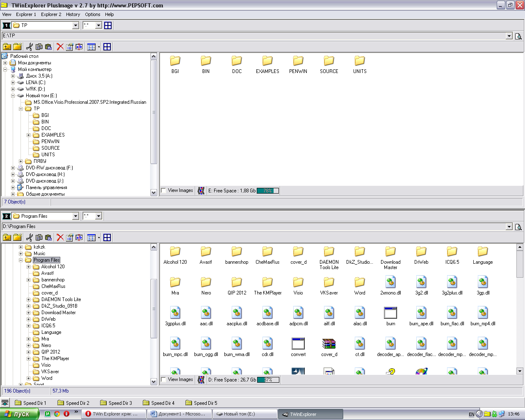Click search icon next to E:\TP path
Viewport: 525px width, 420px height.
coord(518,36)
